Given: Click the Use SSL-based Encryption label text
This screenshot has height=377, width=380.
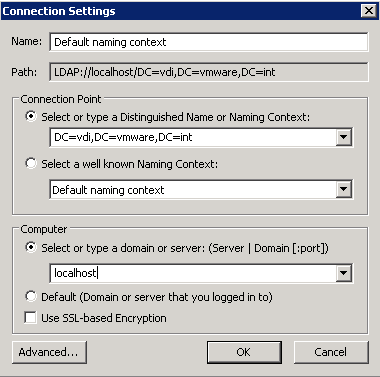Looking at the screenshot, I should click(104, 318).
